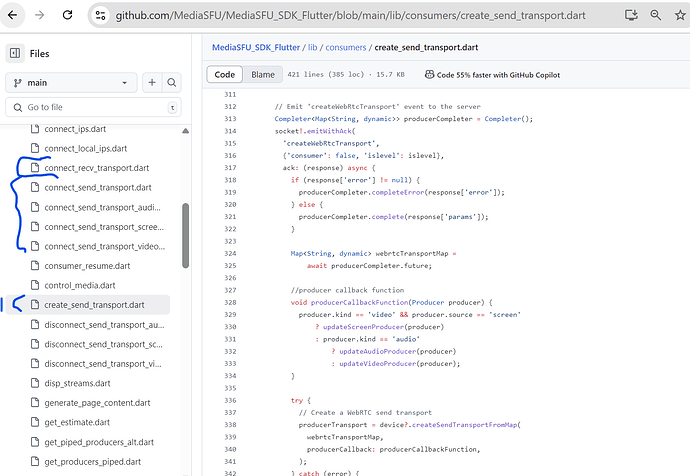Screen dimensions: 690x476
Task: Click producerCallbackFunction on line 328
Action: [360, 302]
